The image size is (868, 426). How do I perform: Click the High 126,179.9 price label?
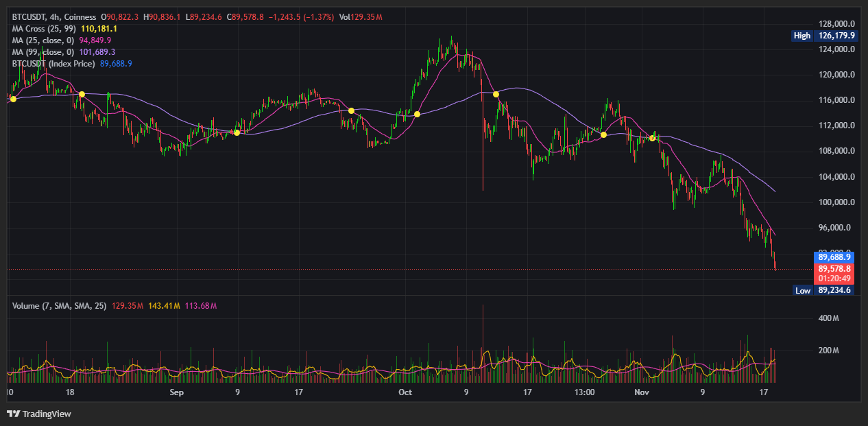pos(824,36)
